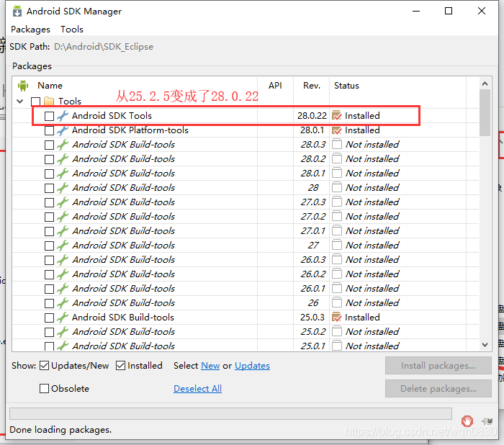Enable the Obsolete filter checkbox
504x445 pixels.
[x=44, y=388]
